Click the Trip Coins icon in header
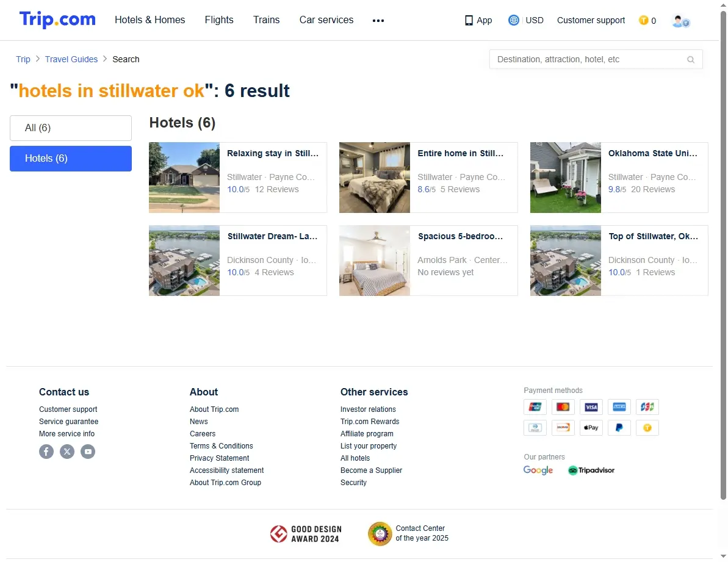This screenshot has width=728, height=562. click(644, 20)
